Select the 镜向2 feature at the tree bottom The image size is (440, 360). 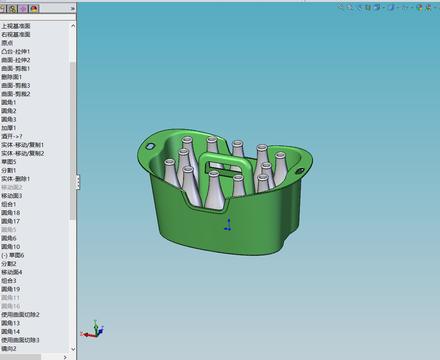click(9, 348)
